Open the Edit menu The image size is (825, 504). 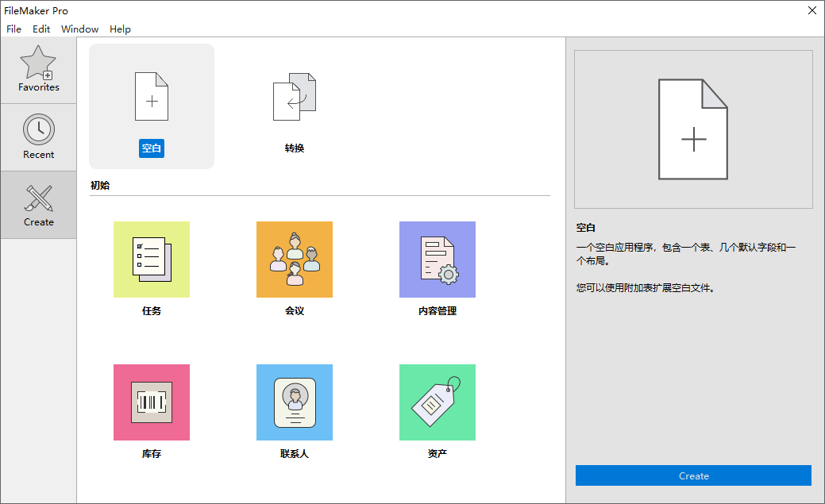coord(41,29)
